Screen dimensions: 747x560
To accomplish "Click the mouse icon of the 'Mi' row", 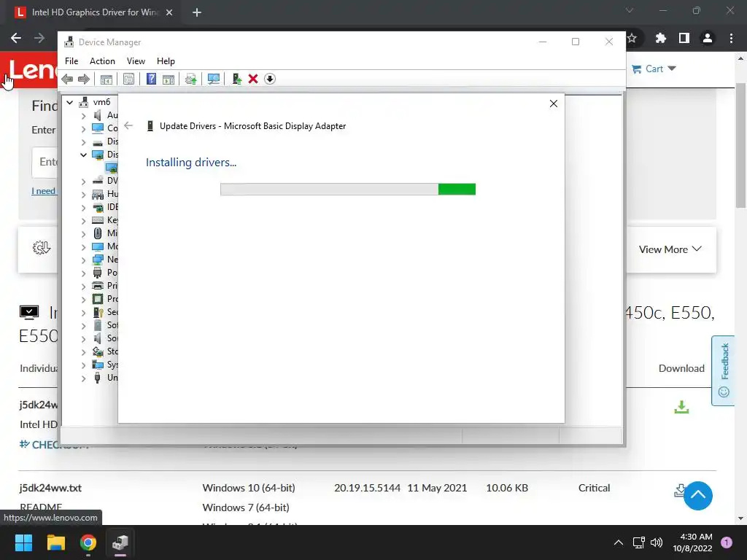I will [x=98, y=233].
